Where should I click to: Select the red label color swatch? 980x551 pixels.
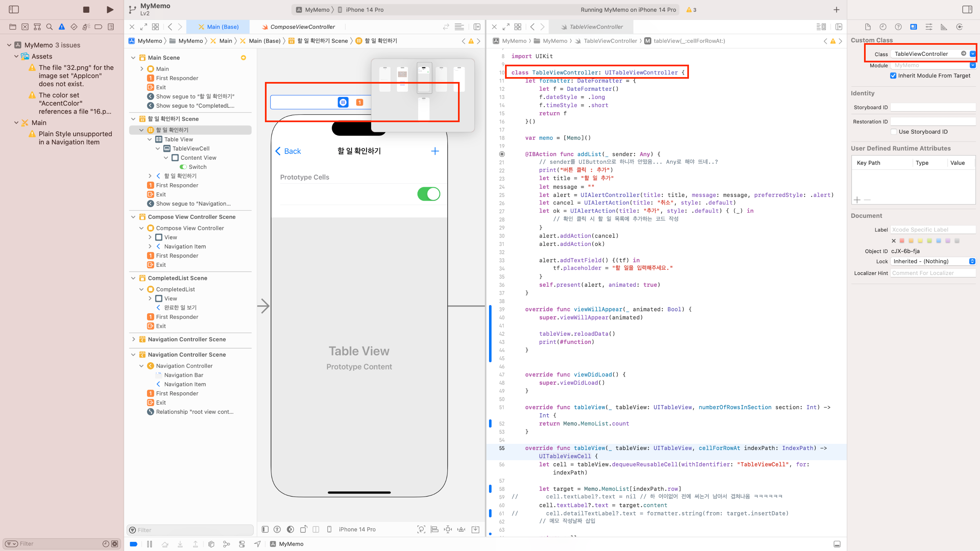click(x=902, y=241)
